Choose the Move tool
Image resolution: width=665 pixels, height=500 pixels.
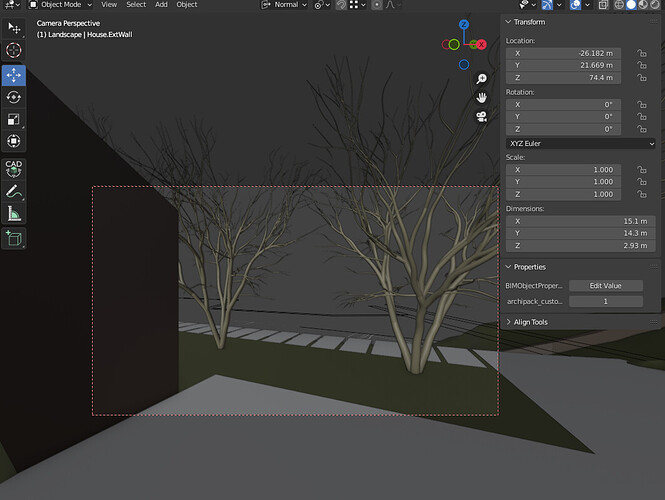coord(14,75)
